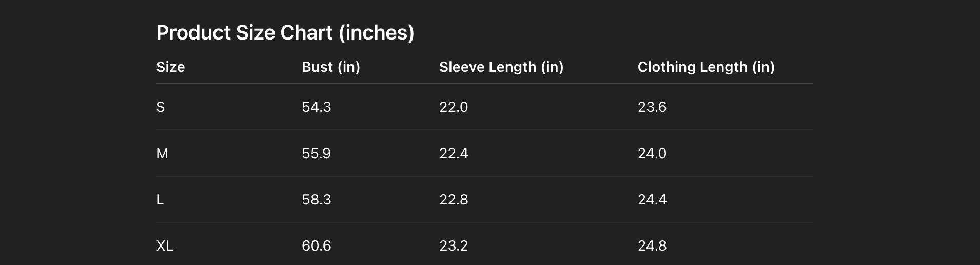Click the 22.0 sleeve length value
Image resolution: width=980 pixels, height=265 pixels.
[x=454, y=107]
